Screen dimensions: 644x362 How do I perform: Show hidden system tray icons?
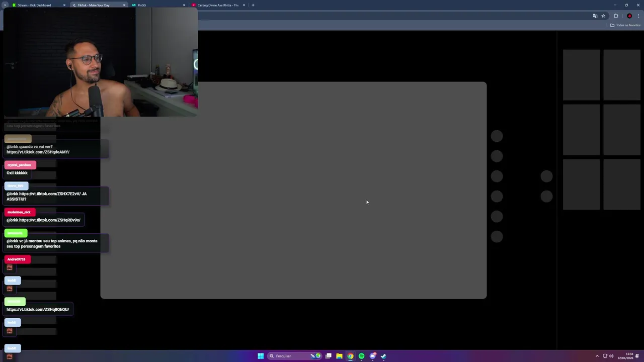[x=597, y=356]
